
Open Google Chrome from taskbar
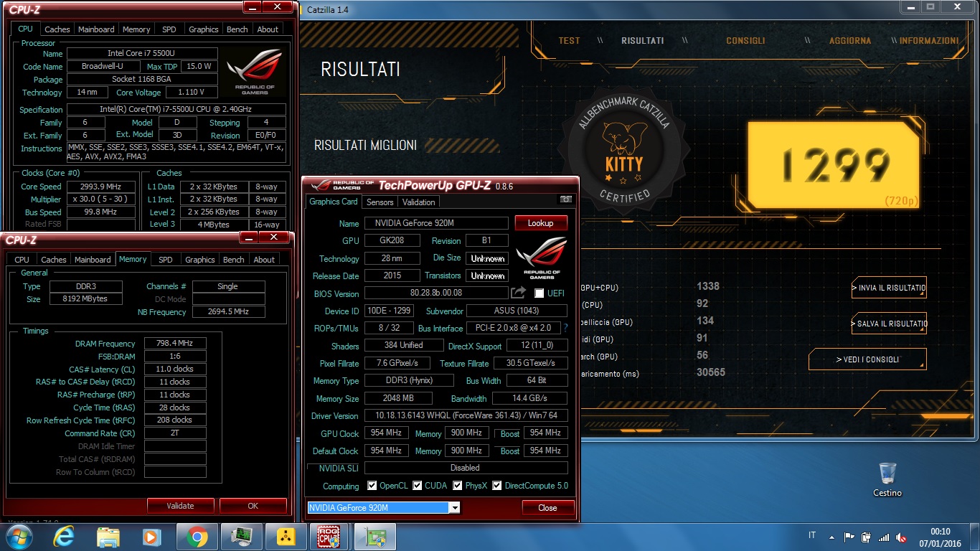click(197, 537)
